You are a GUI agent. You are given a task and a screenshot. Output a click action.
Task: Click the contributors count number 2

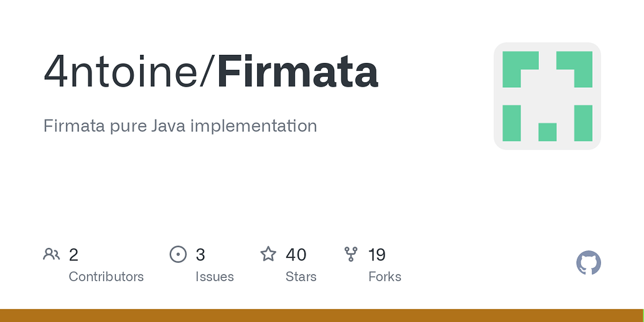click(73, 255)
